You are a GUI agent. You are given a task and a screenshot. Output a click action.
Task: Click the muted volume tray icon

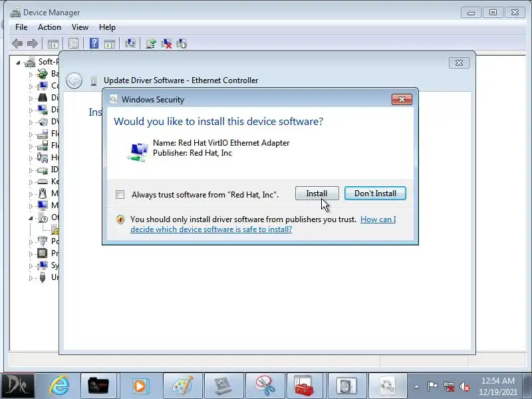pos(464,386)
